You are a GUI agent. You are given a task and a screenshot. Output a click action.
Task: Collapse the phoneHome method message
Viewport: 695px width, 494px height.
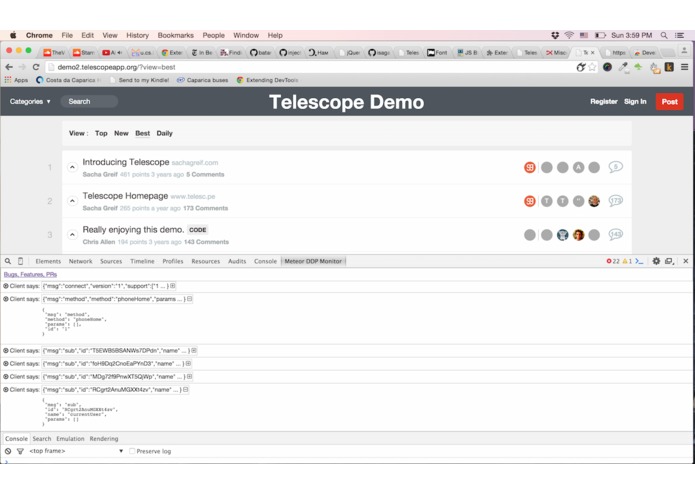[x=189, y=299]
